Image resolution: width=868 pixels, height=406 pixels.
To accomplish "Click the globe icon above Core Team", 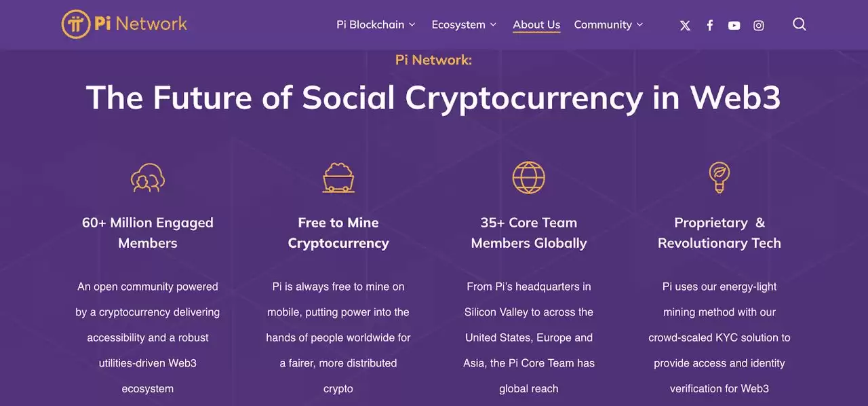I will pyautogui.click(x=529, y=177).
